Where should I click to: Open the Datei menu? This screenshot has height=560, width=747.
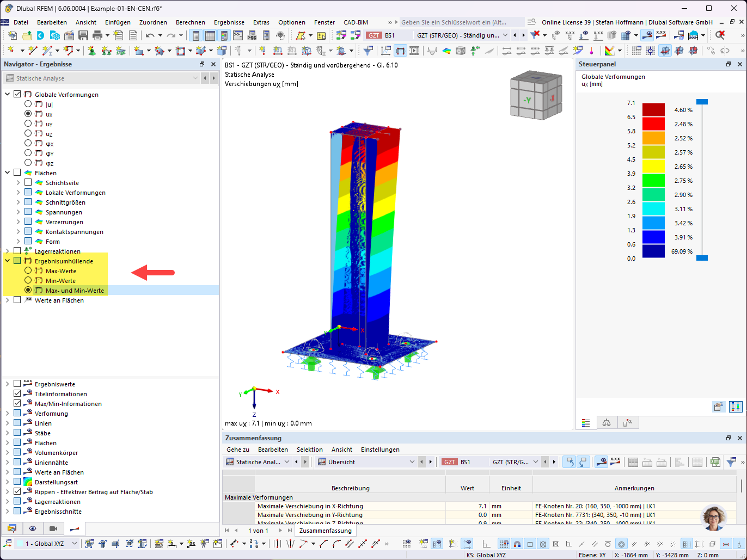click(x=21, y=22)
